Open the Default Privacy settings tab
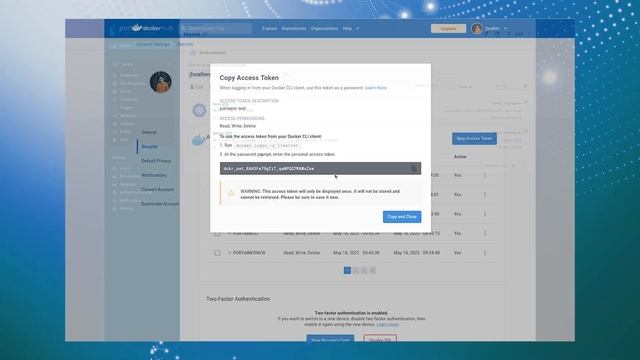 point(156,161)
